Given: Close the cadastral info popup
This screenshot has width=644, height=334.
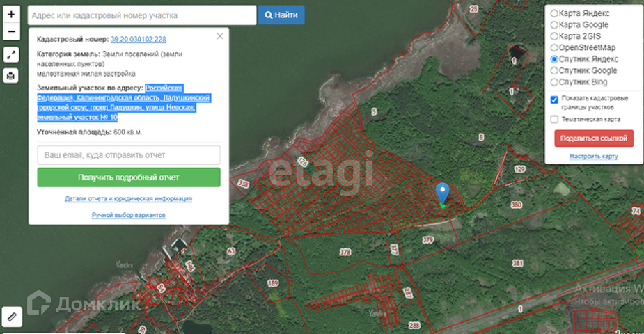Looking at the screenshot, I should point(220,36).
